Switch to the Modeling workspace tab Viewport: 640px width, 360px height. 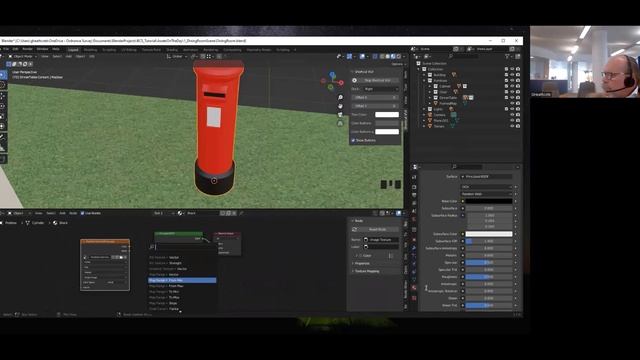pyautogui.click(x=90, y=50)
